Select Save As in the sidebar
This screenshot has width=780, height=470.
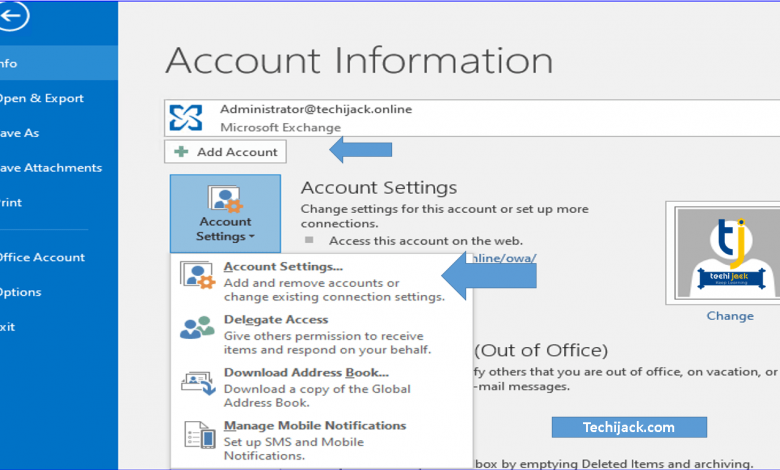(59, 133)
